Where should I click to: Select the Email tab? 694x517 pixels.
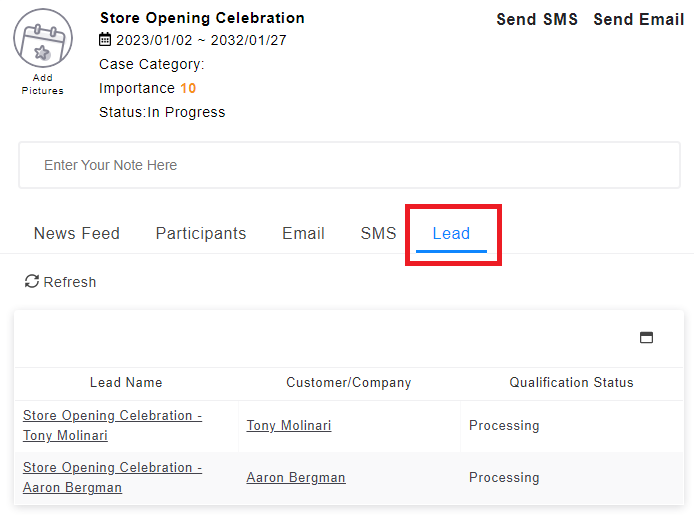click(x=303, y=234)
